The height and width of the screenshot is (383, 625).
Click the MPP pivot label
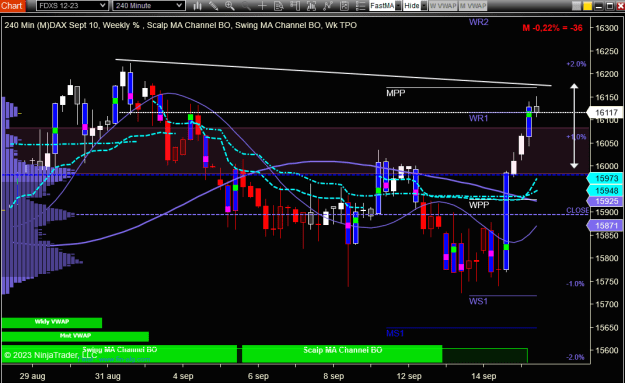click(x=395, y=93)
